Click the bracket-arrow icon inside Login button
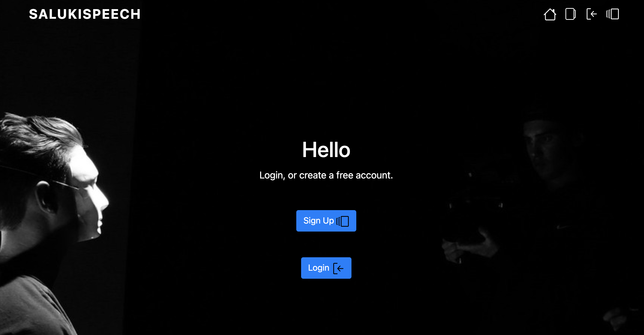This screenshot has height=335, width=644. pos(338,268)
